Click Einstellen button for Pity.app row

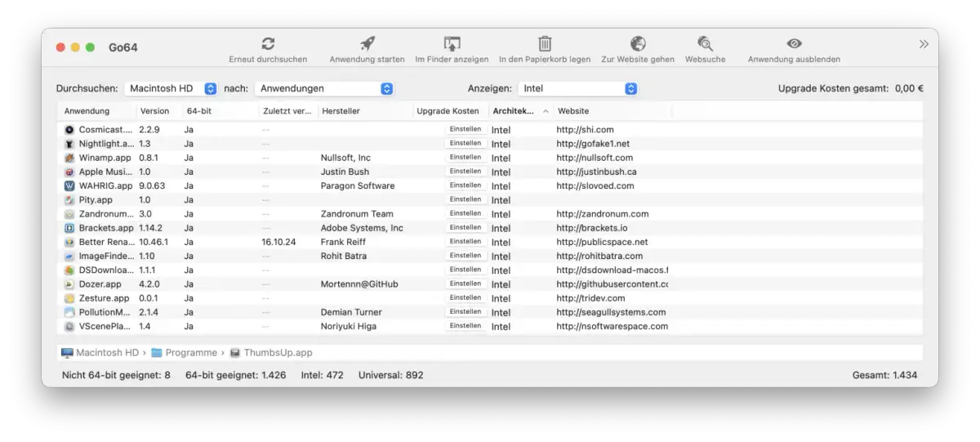465,199
